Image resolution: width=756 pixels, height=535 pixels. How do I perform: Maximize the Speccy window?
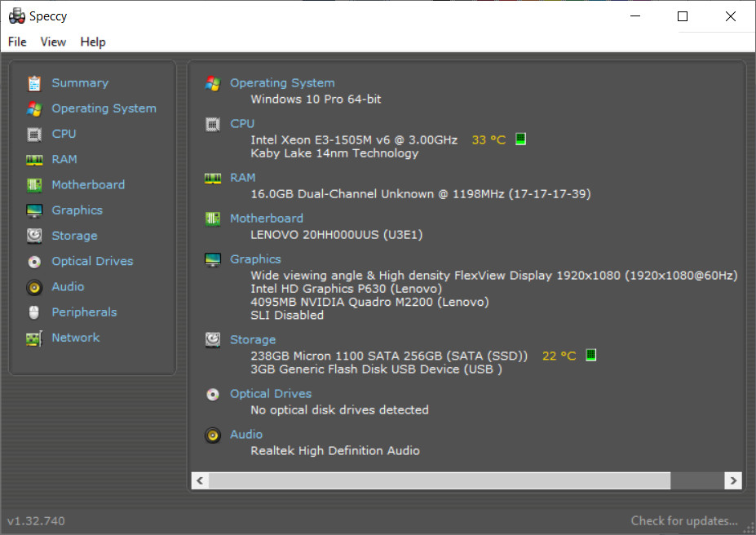point(683,16)
